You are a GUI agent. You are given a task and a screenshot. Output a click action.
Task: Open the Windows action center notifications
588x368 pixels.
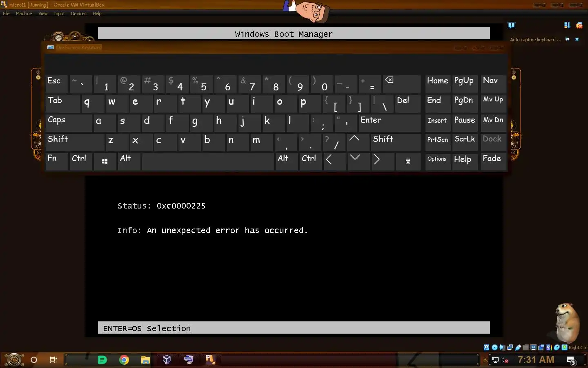[x=571, y=360]
